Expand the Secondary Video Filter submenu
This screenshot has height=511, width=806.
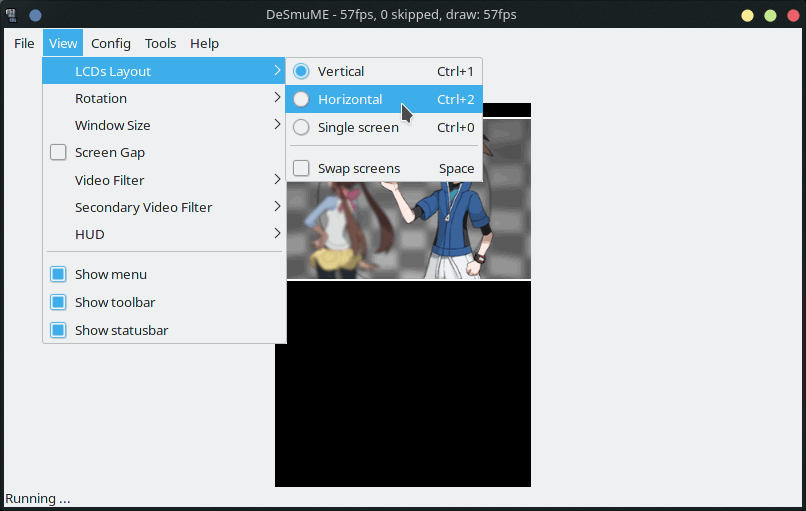[164, 207]
